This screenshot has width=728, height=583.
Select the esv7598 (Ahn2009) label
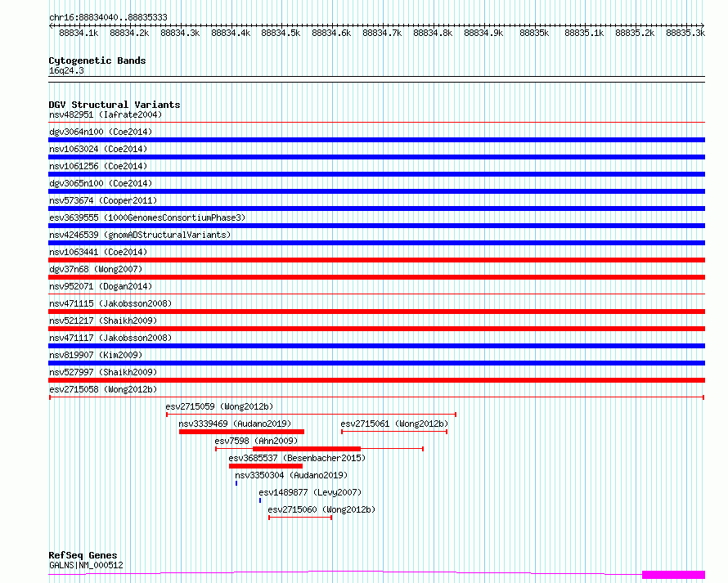(256, 441)
